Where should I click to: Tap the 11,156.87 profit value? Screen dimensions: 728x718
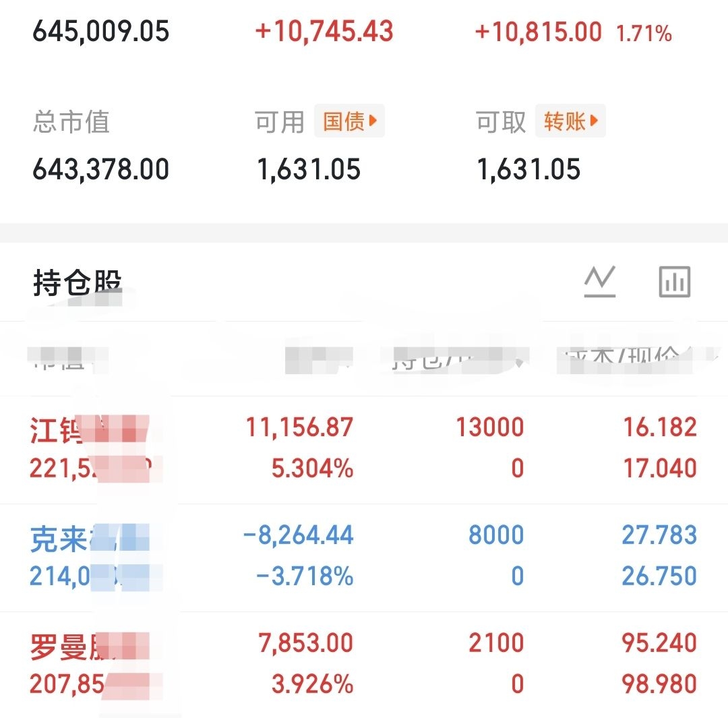[299, 427]
